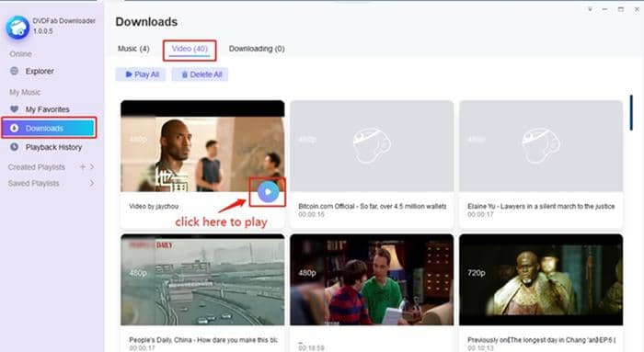Click the Delete All button
Image resolution: width=644 pixels, height=352 pixels.
tap(200, 74)
